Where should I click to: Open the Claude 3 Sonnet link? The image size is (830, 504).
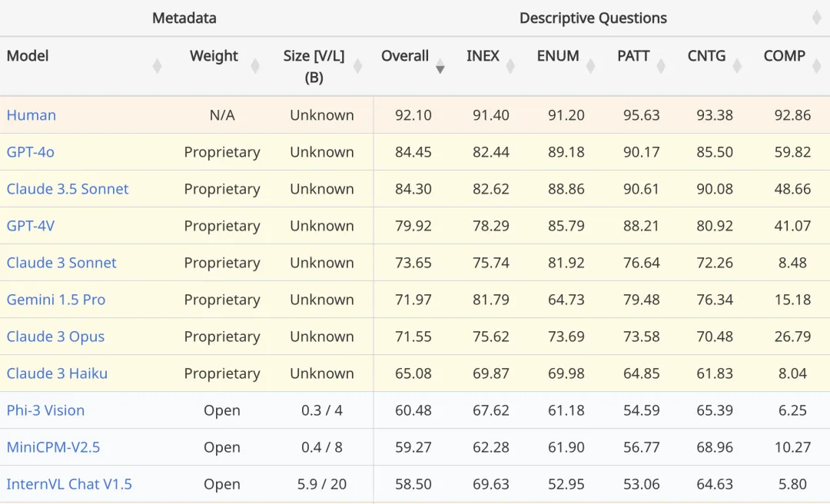(61, 263)
